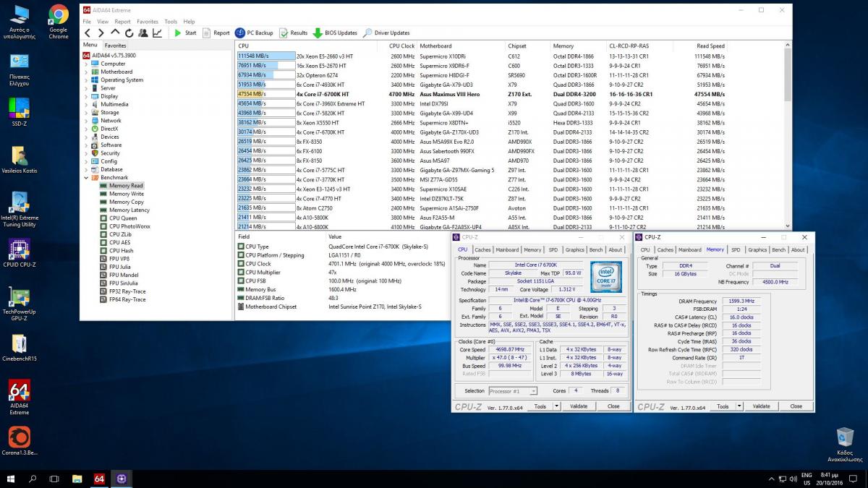Open File Explorer from the taskbar

77,479
